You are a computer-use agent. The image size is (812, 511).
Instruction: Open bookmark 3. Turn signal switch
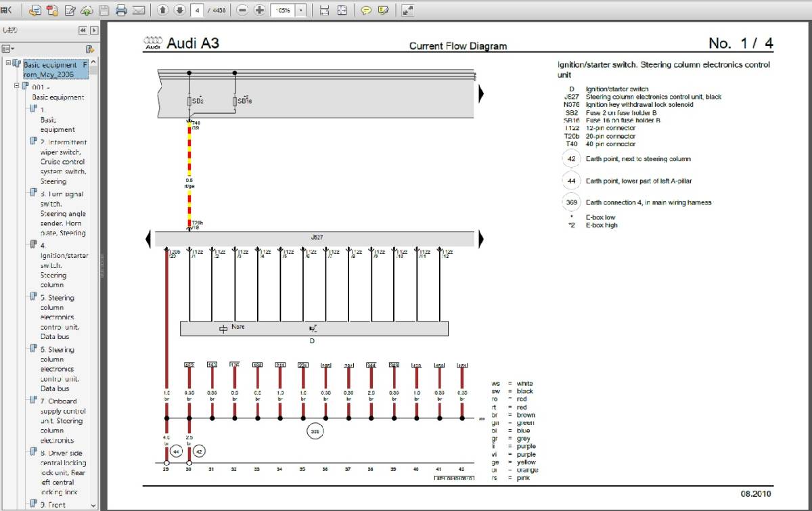pos(63,214)
